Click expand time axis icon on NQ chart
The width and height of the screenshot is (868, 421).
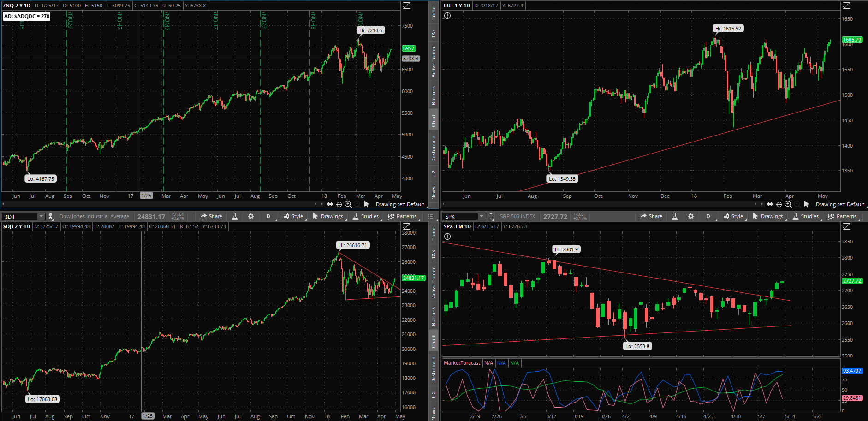(330, 204)
